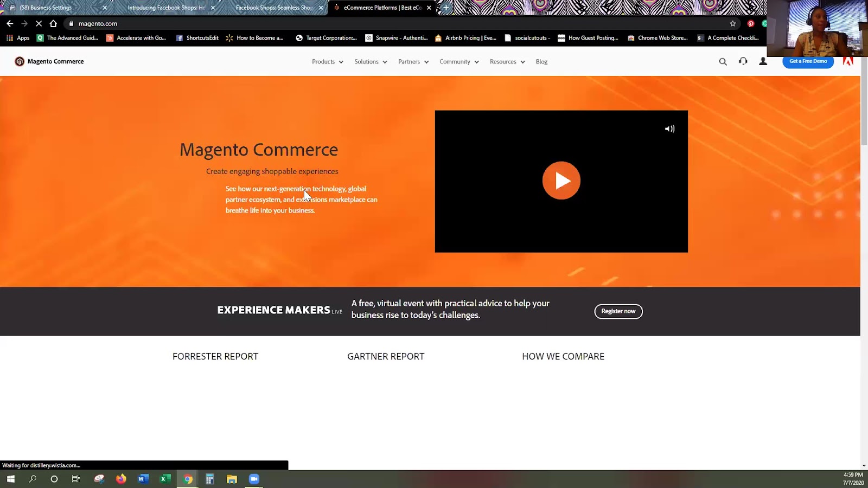This screenshot has height=488, width=868.
Task: Open the taskbar clock showing 4:59 PM
Action: click(x=853, y=479)
